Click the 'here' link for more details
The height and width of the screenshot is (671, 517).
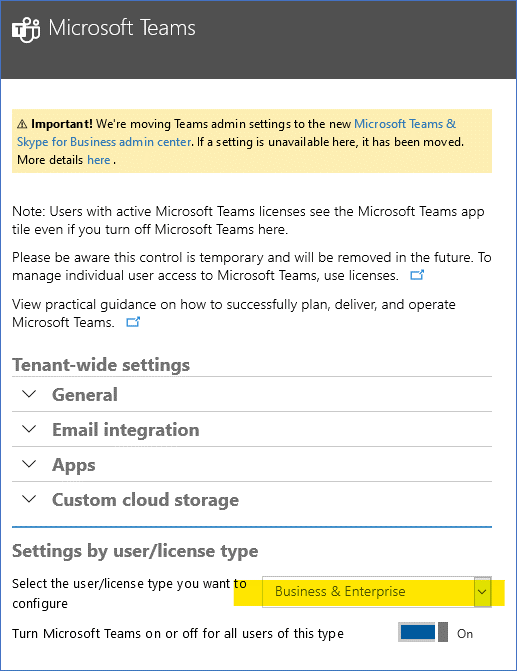tap(99, 160)
